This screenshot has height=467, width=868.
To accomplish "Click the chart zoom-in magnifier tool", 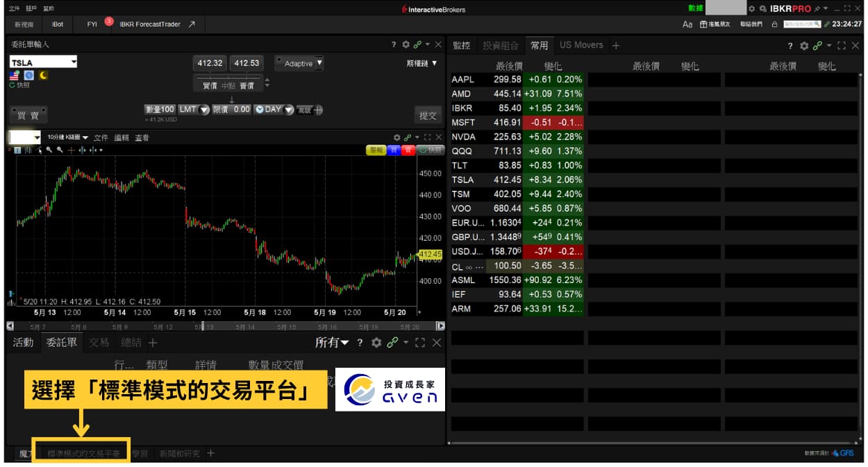I will [x=49, y=150].
